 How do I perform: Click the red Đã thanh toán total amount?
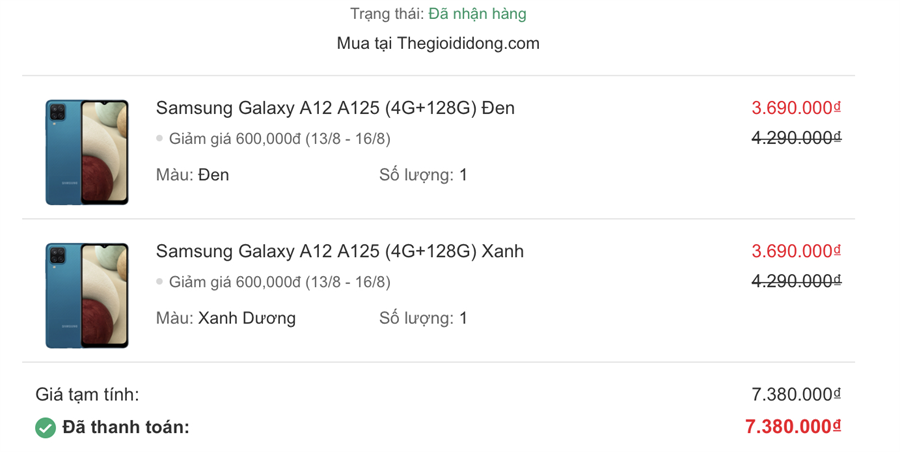point(793,427)
